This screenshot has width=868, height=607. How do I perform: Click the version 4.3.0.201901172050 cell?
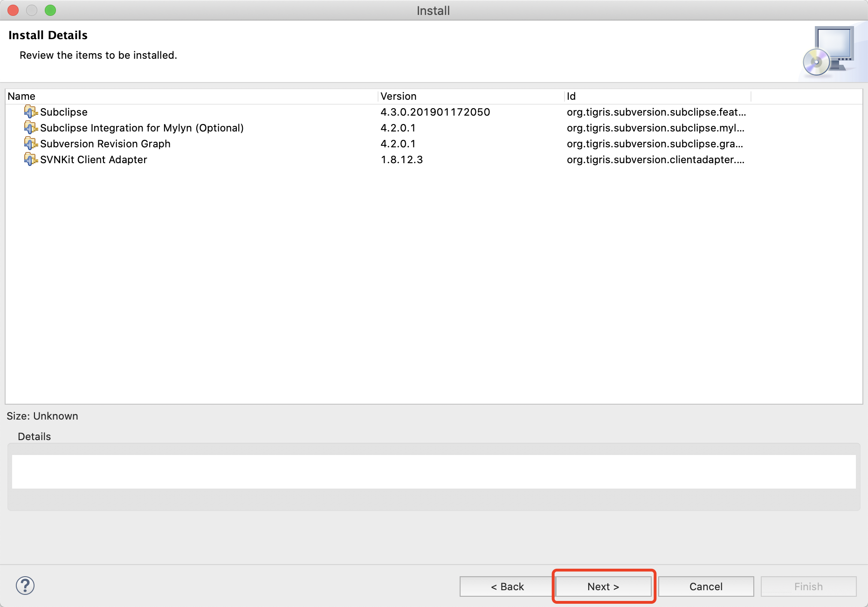[435, 112]
